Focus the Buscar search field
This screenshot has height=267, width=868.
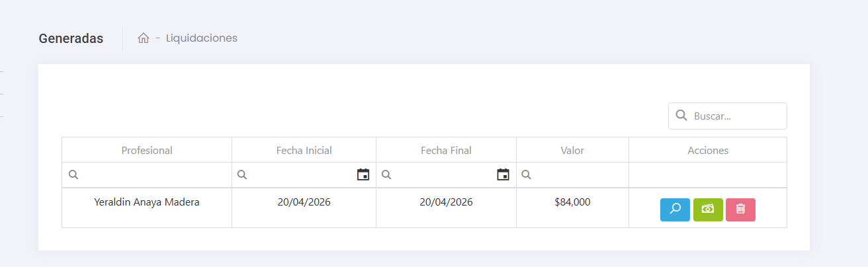pyautogui.click(x=736, y=116)
